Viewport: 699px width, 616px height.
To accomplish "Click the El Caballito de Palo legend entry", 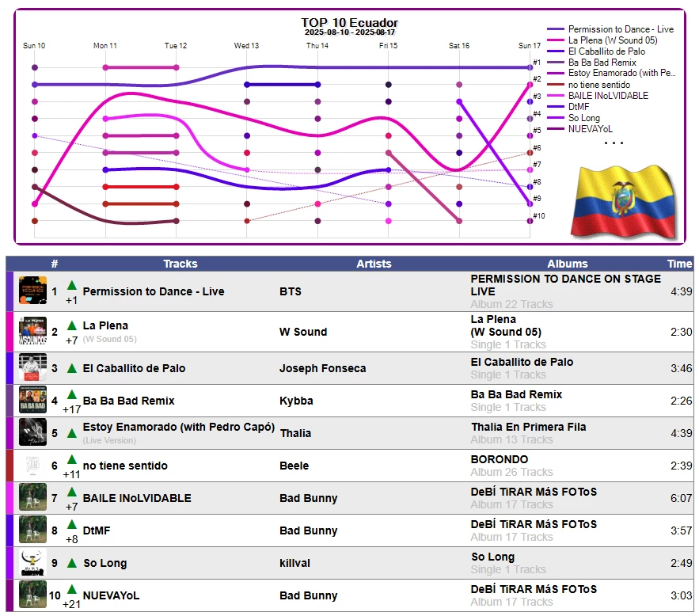I will pyautogui.click(x=595, y=51).
